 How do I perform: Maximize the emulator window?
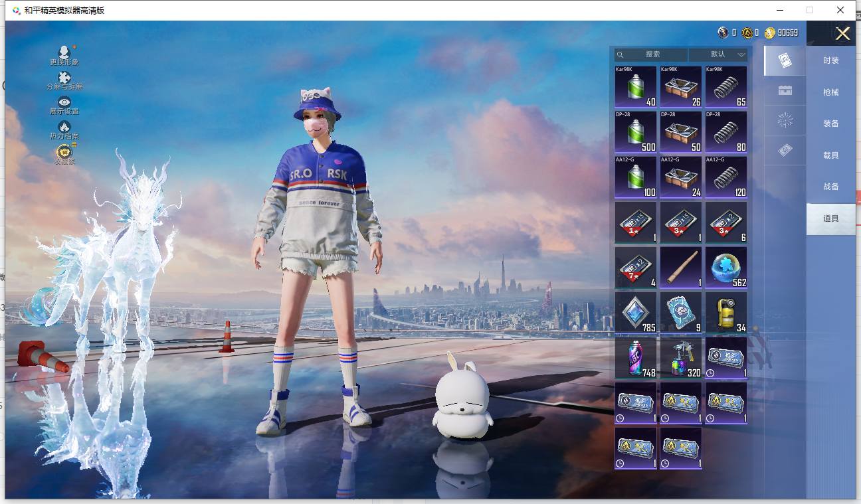click(x=810, y=10)
